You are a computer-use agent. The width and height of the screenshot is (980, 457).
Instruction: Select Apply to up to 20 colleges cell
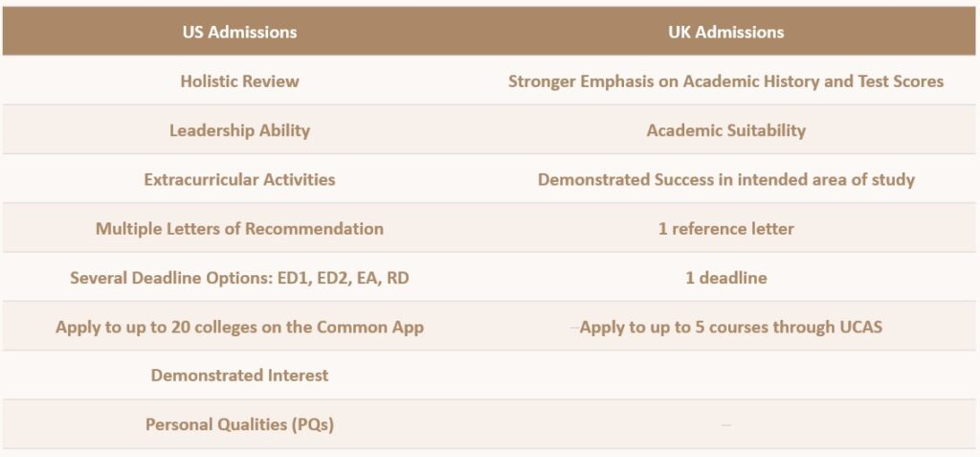click(x=239, y=327)
